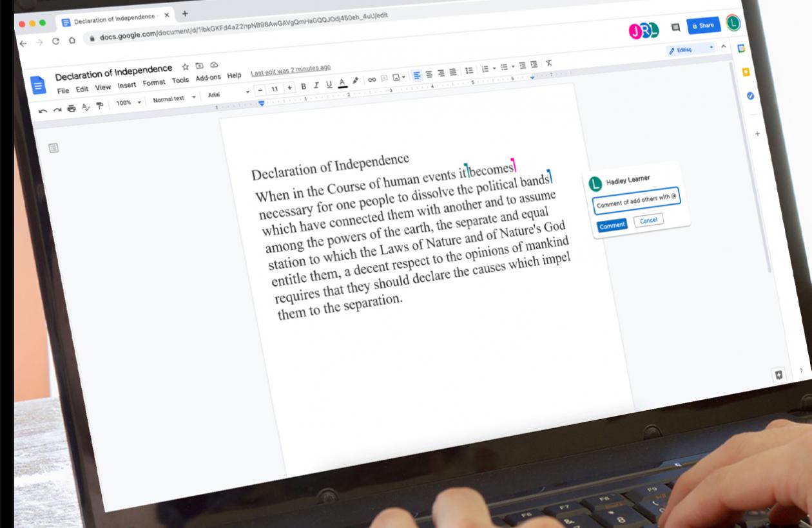
Task: Increase font size with plus button
Action: 289,88
